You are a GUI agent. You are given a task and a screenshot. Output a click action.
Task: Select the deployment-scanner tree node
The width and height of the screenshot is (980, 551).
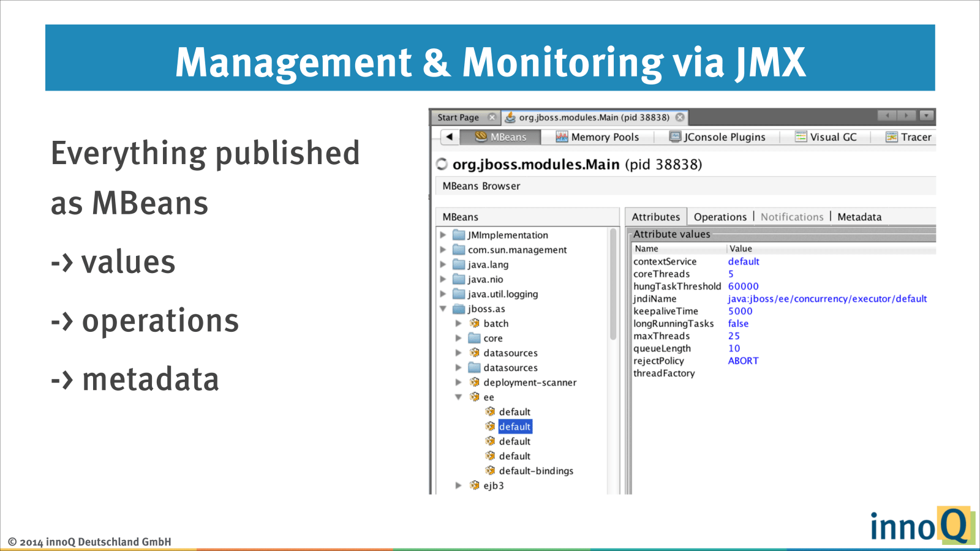(x=530, y=383)
